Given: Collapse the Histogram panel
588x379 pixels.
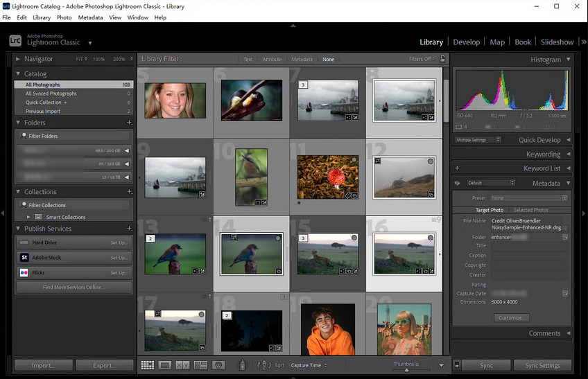Looking at the screenshot, I should coord(569,59).
